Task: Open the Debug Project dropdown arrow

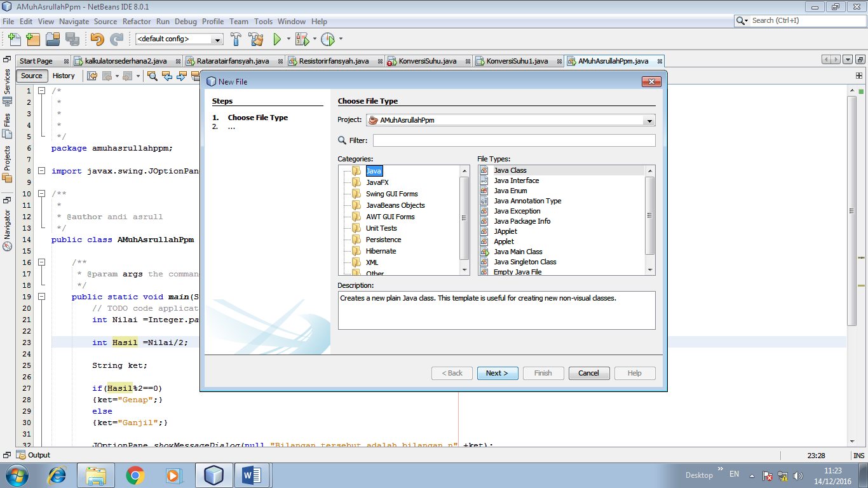Action: tap(315, 39)
